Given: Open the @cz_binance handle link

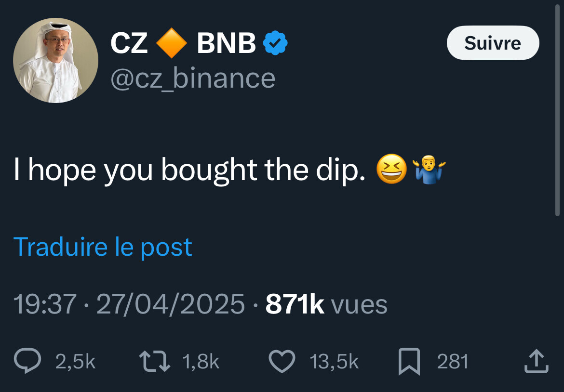Looking at the screenshot, I should 193,78.
